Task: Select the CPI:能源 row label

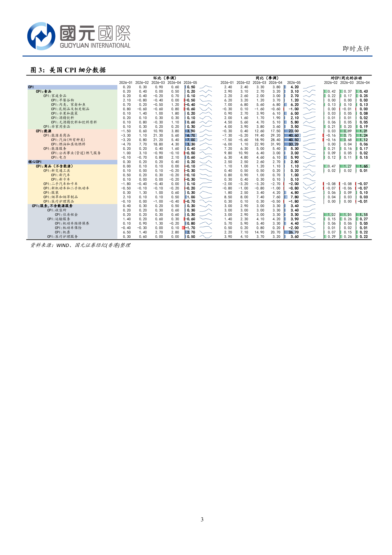Action: tap(44, 131)
